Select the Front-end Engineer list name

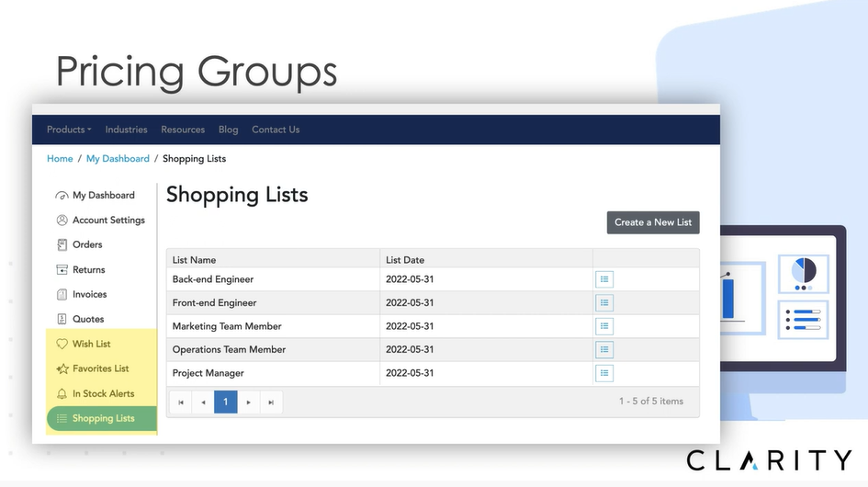coord(214,303)
